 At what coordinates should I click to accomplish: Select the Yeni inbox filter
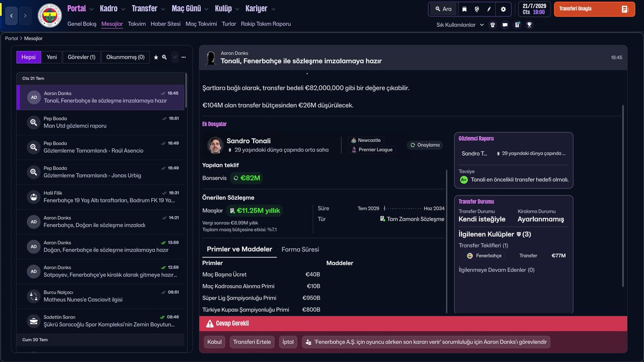pyautogui.click(x=52, y=57)
